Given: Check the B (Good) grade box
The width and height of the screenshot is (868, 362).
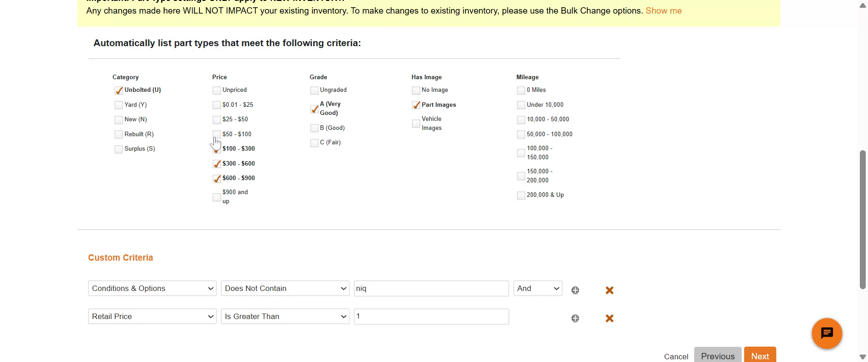Looking at the screenshot, I should (x=315, y=129).
